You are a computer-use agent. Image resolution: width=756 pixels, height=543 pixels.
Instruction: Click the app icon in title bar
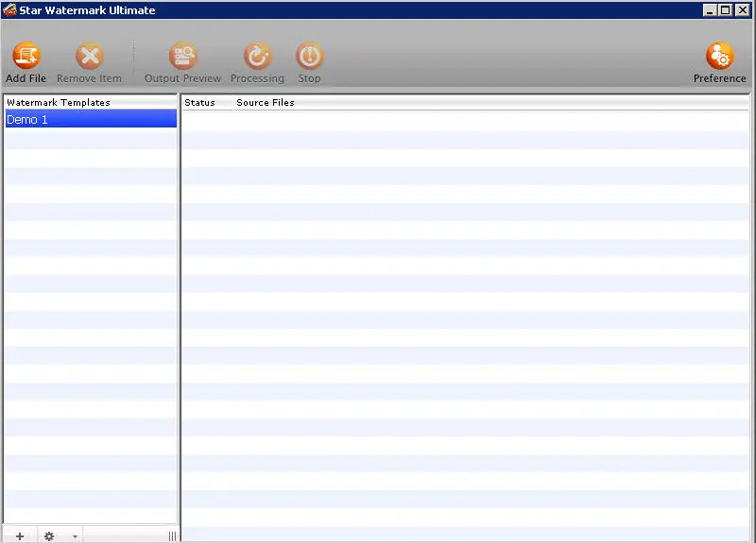(9, 10)
